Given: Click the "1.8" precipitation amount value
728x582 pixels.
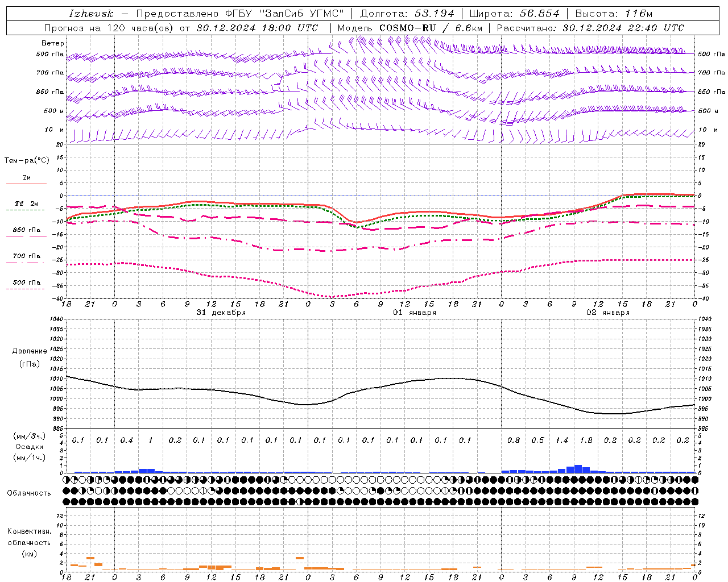Looking at the screenshot, I should point(586,440).
